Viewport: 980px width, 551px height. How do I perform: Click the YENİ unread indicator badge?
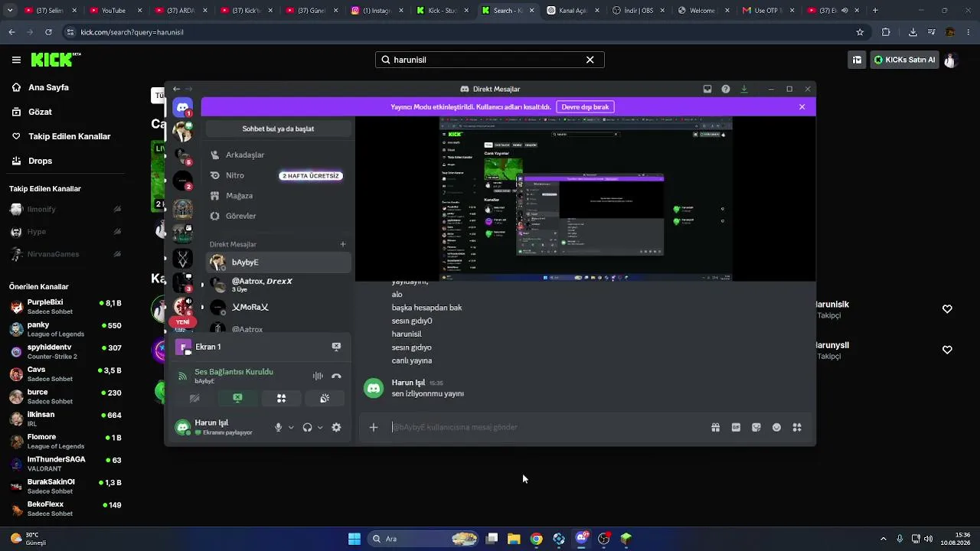(182, 322)
